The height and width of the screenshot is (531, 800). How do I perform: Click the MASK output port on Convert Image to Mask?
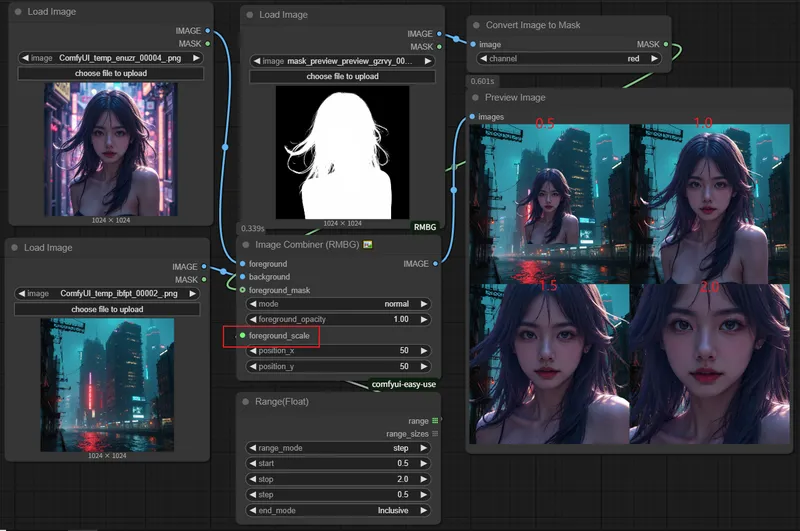pos(667,44)
